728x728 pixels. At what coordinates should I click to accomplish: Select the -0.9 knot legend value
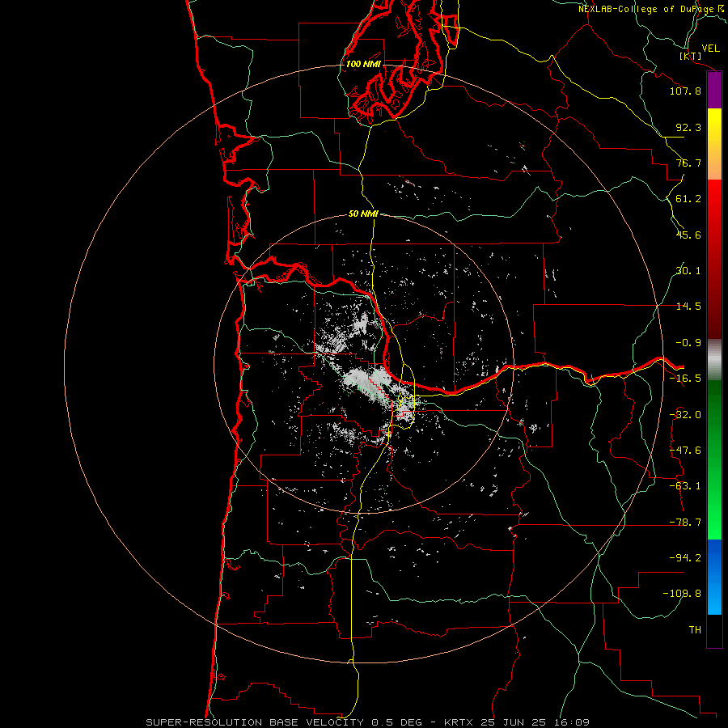688,343
